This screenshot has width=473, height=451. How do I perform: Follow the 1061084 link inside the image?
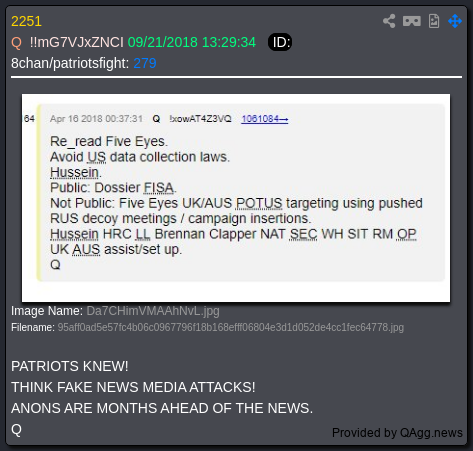(265, 119)
